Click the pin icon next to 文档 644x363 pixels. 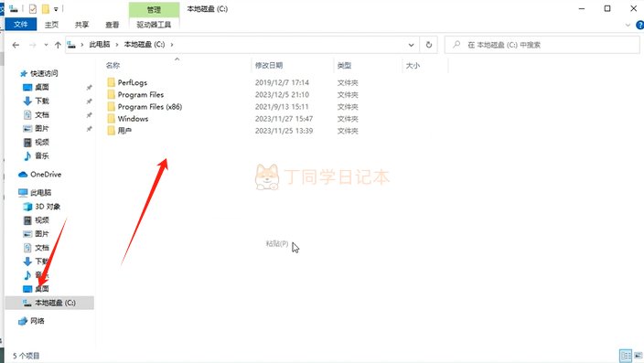pyautogui.click(x=89, y=115)
